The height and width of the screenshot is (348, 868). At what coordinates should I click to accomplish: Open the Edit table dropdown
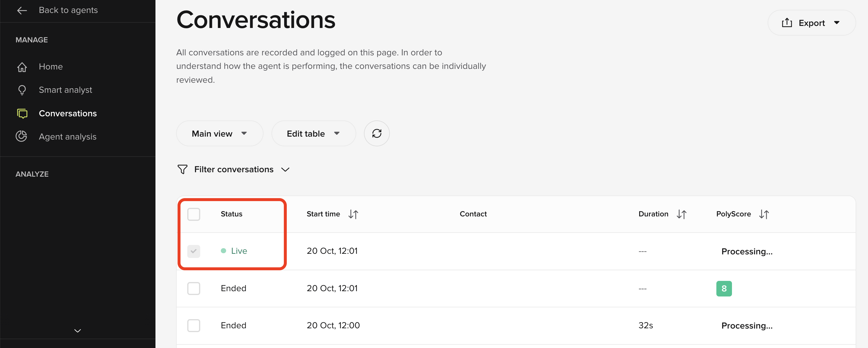[x=313, y=134]
